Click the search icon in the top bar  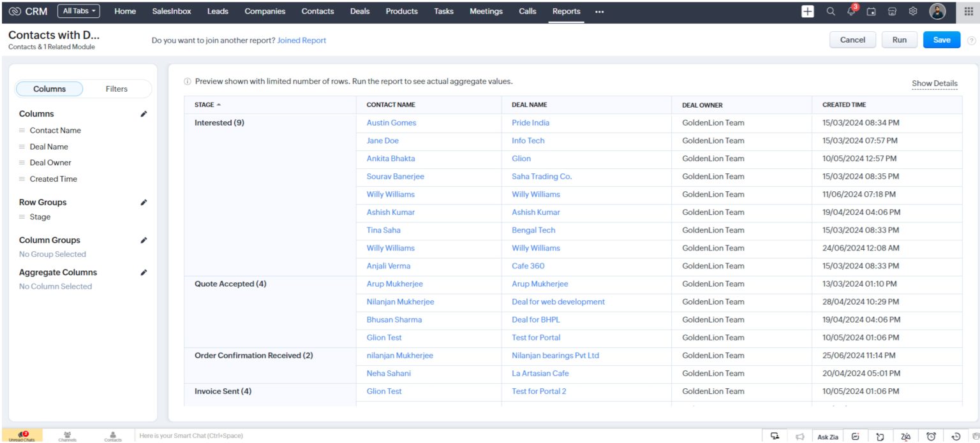[x=830, y=11]
